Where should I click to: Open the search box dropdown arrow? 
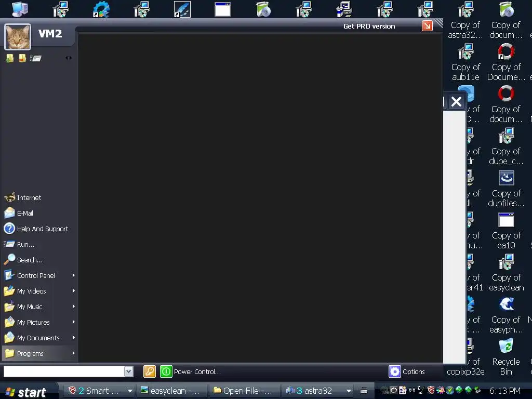point(129,371)
